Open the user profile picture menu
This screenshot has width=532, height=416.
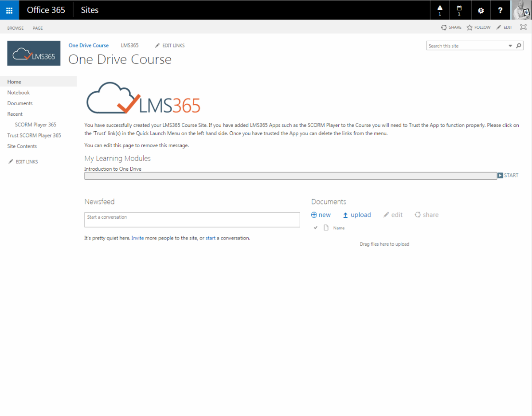[522, 10]
